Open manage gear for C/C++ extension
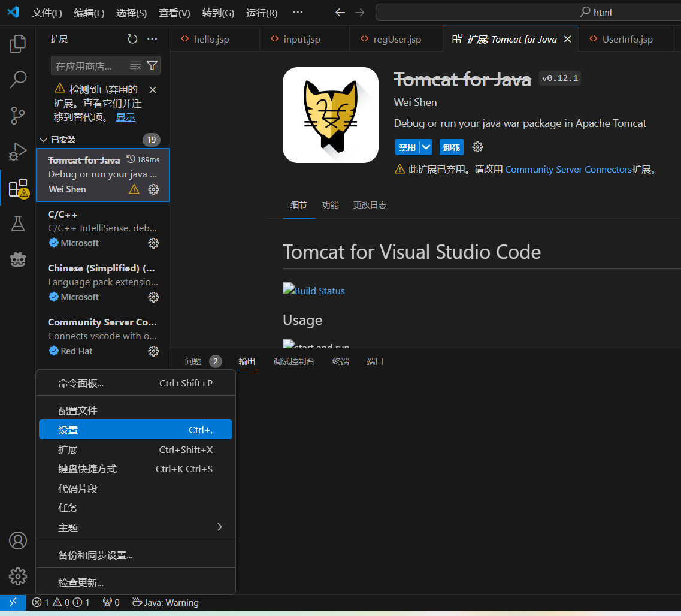The width and height of the screenshot is (681, 616). [x=153, y=243]
